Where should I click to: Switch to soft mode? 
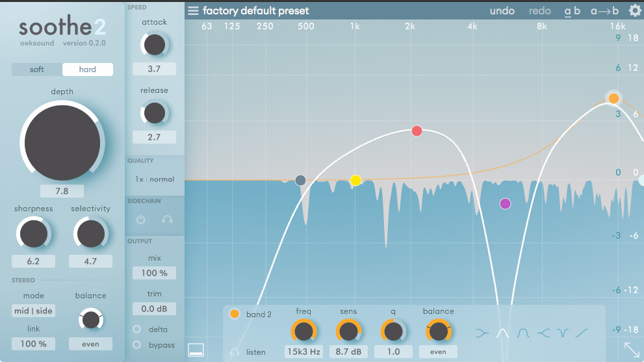[37, 70]
